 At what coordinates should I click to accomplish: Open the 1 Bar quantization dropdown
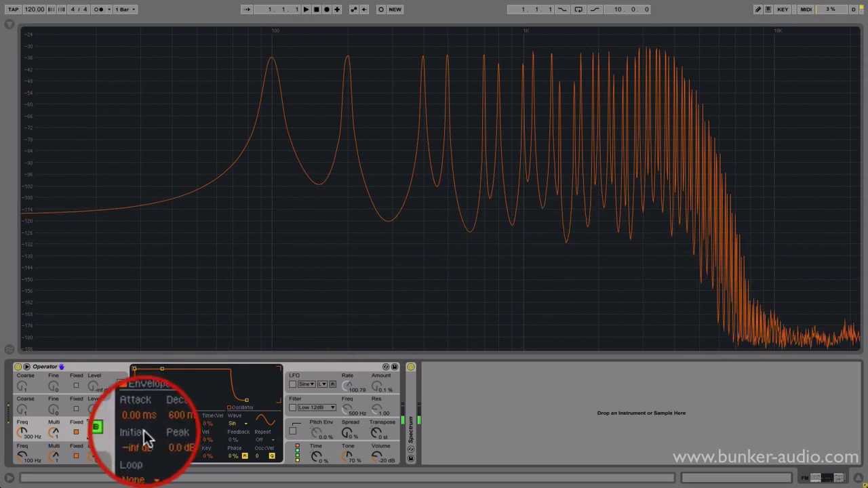pos(125,9)
